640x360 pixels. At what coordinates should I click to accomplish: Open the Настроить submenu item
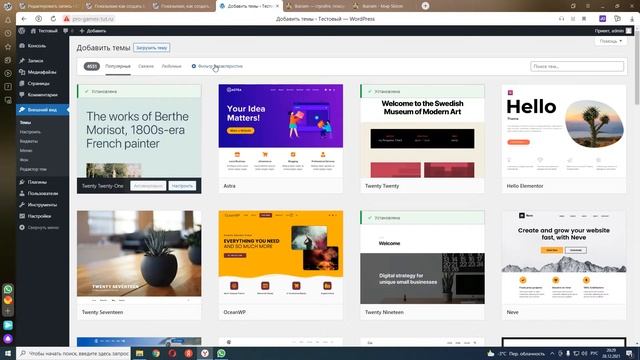pos(30,132)
